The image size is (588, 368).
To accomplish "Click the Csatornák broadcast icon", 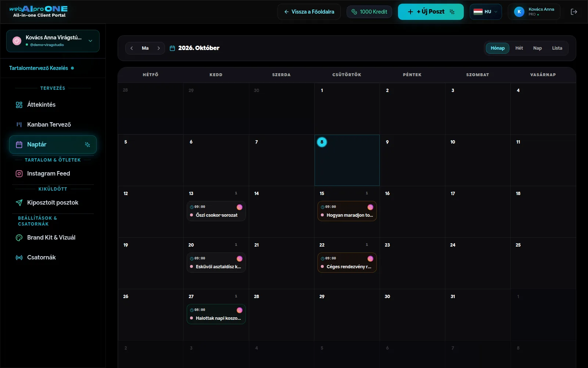I will pyautogui.click(x=19, y=258).
